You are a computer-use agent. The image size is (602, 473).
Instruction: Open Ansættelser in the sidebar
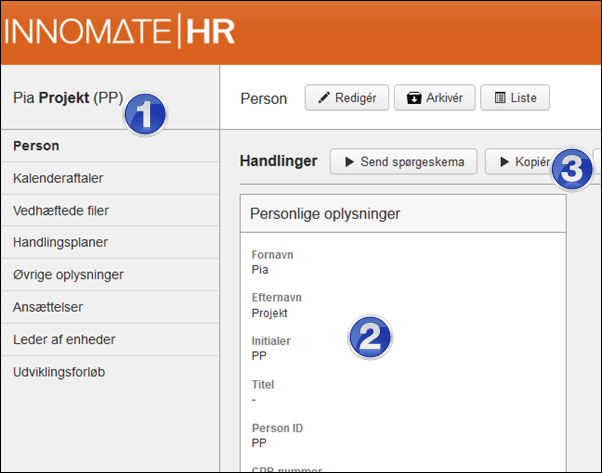(x=48, y=307)
